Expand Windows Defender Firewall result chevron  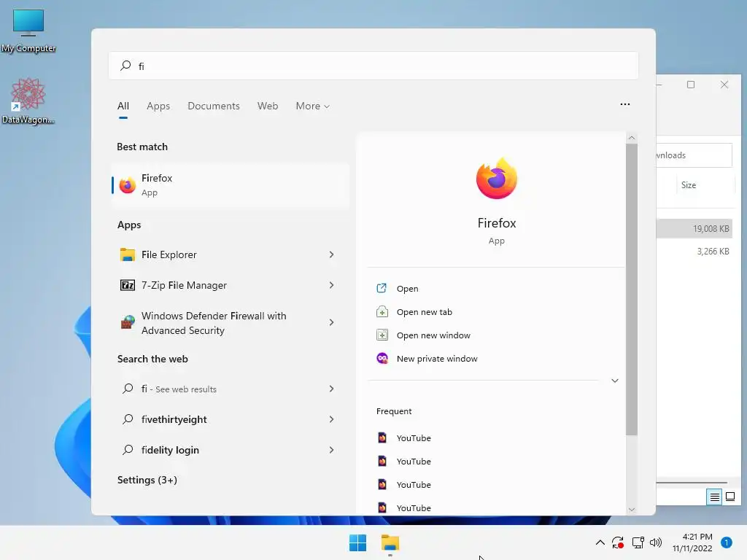click(332, 322)
